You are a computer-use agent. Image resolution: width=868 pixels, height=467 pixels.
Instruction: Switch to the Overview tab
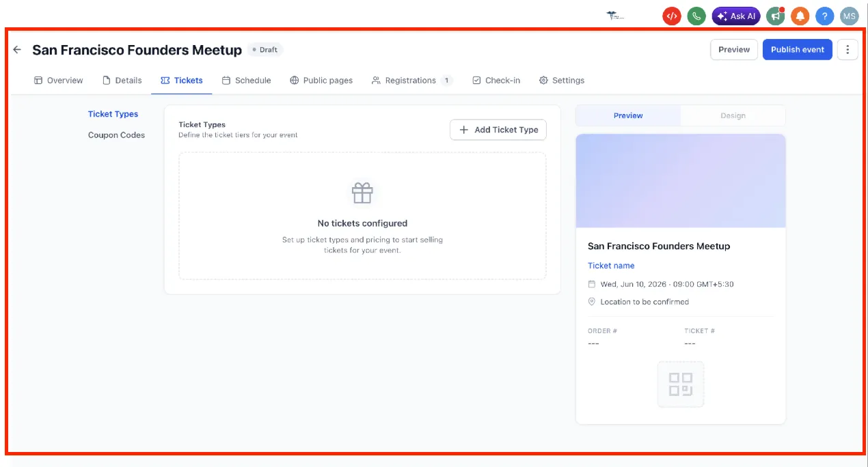[58, 81]
